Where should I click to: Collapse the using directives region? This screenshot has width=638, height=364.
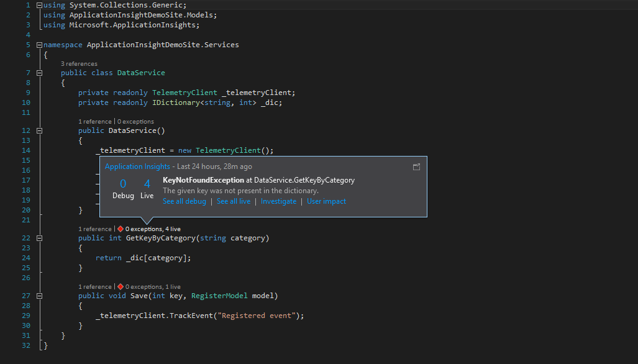[x=40, y=6]
